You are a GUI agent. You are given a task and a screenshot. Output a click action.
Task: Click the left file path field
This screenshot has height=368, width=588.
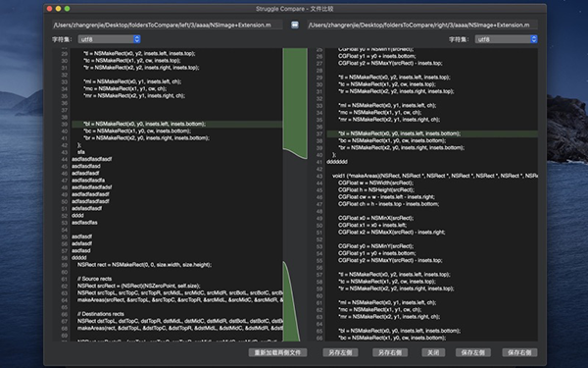pyautogui.click(x=168, y=26)
